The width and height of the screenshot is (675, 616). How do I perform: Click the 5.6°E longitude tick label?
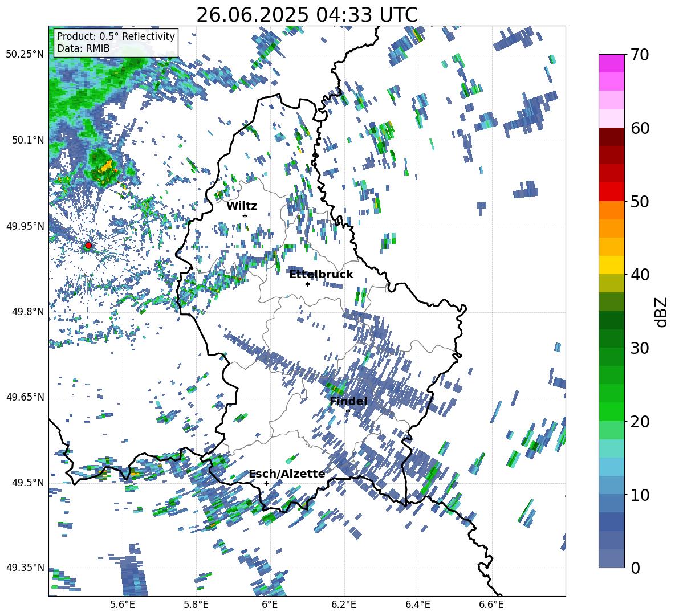click(x=123, y=605)
